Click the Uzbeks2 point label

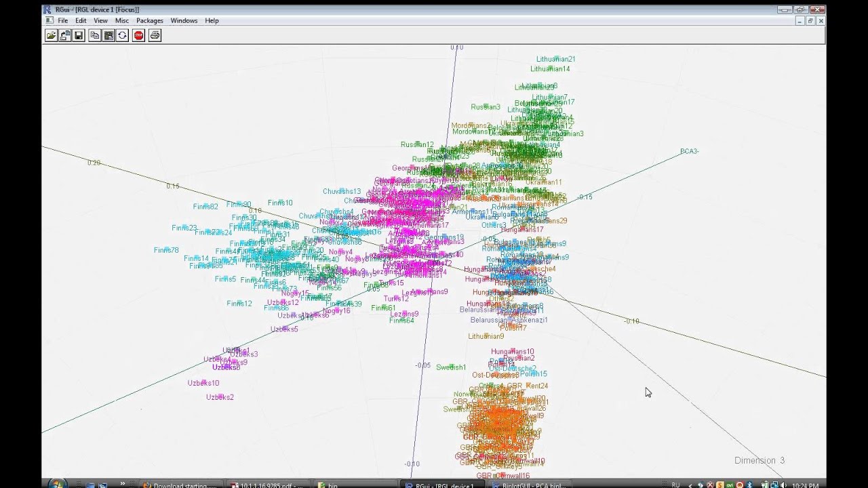(220, 397)
